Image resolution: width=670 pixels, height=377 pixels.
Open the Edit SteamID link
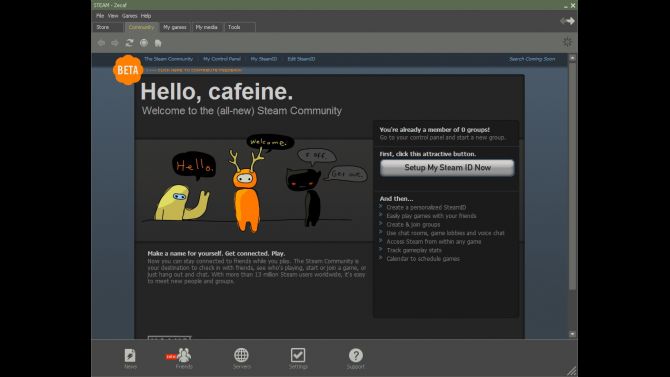(301, 59)
